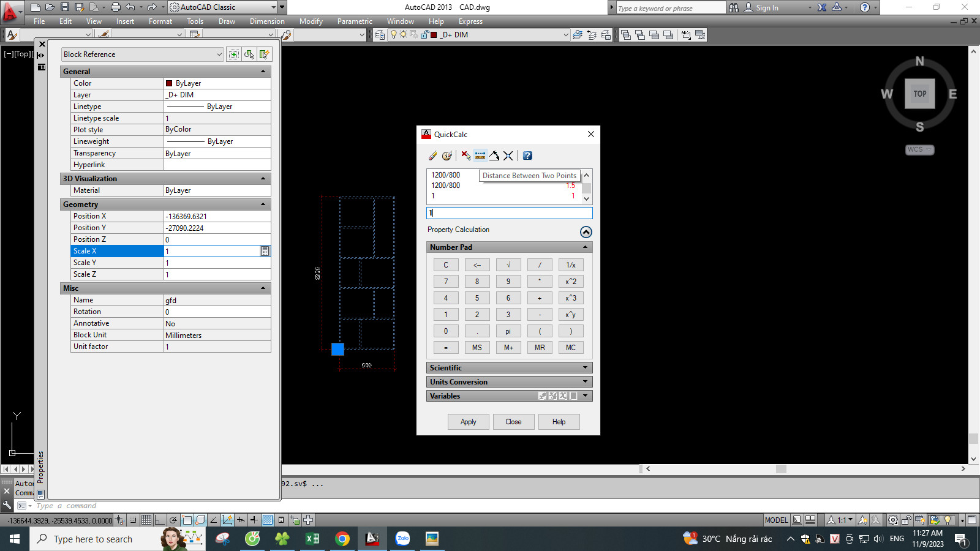Toggle Snap Mode in status bar
The image size is (980, 551).
133,520
